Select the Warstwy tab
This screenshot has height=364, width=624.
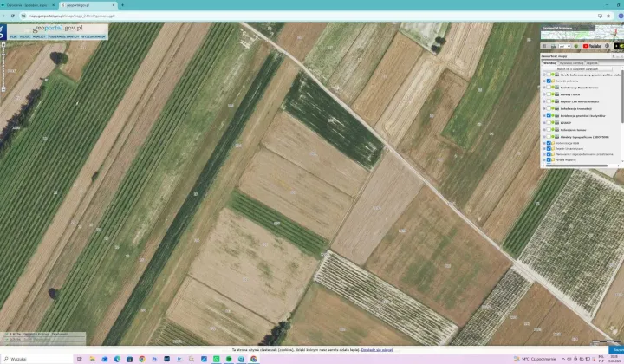549,63
